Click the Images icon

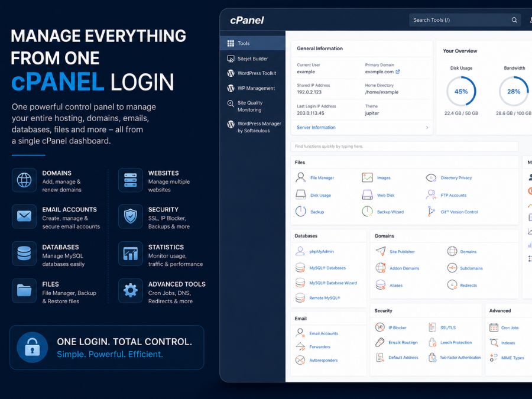(367, 177)
